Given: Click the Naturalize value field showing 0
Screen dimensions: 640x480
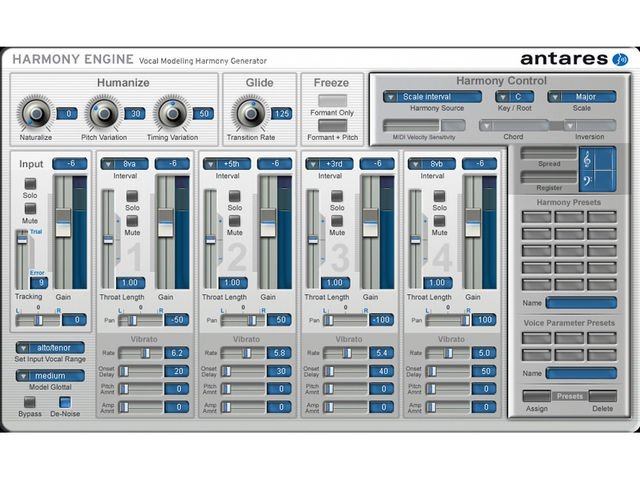Looking at the screenshot, I should (x=67, y=113).
